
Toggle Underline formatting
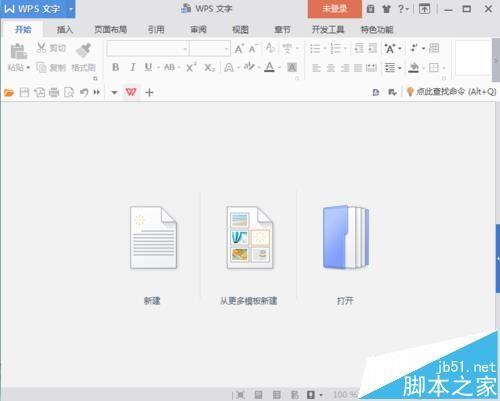148,67
